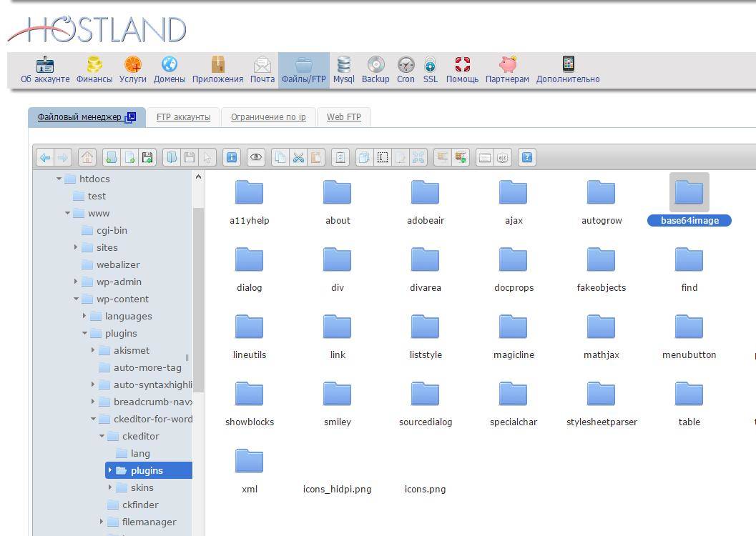
Task: Expand the skins folder node
Action: [x=110, y=488]
